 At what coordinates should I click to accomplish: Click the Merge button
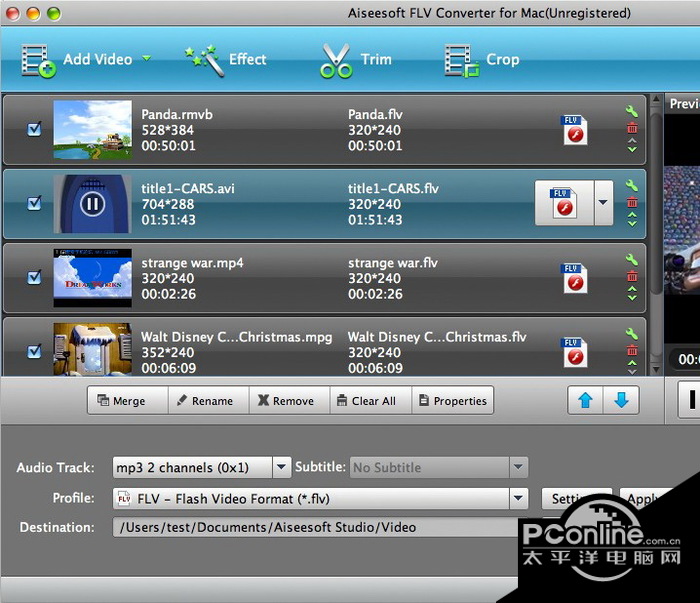click(x=128, y=400)
